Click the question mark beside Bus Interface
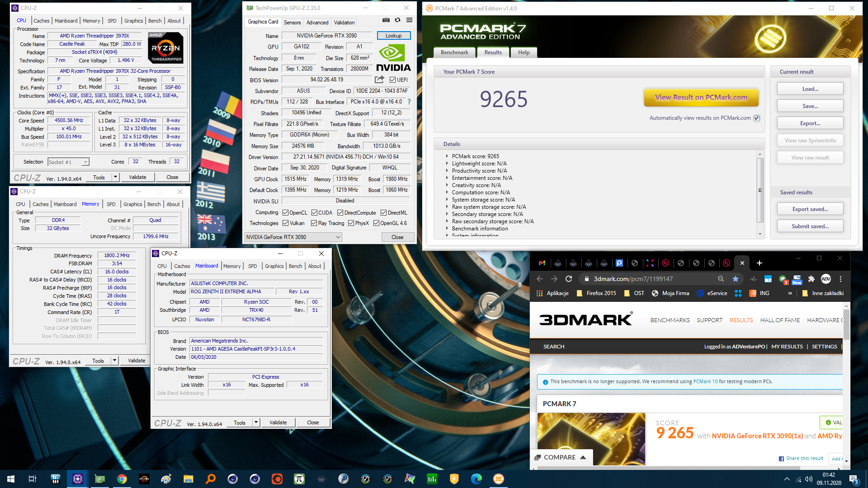This screenshot has height=488, width=868. tap(409, 102)
